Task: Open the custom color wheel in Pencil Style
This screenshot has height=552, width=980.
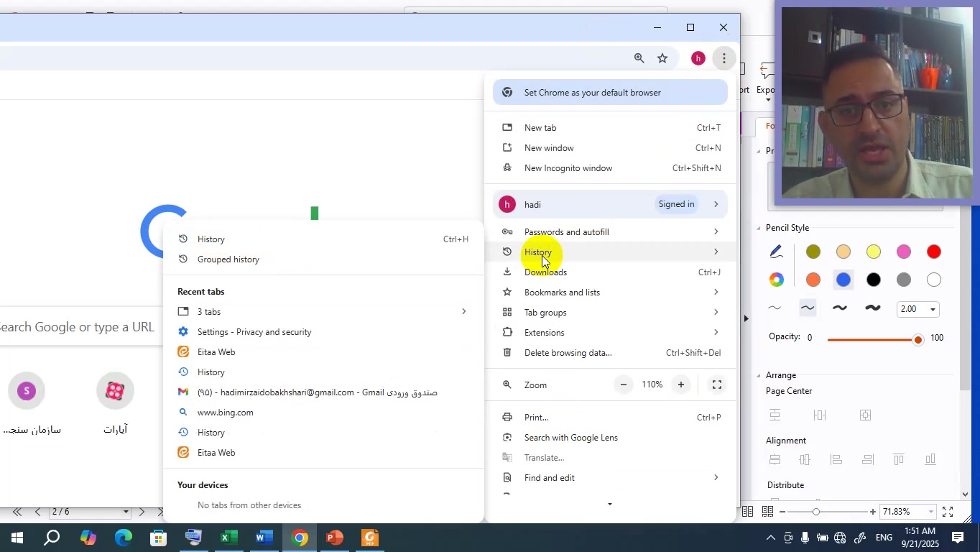Action: 776,280
